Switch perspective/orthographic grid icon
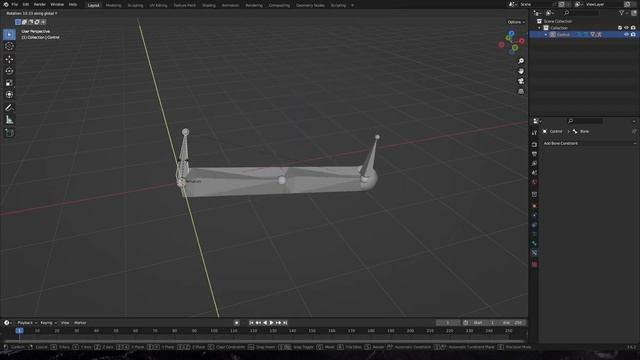The width and height of the screenshot is (640, 360). pyautogui.click(x=521, y=91)
